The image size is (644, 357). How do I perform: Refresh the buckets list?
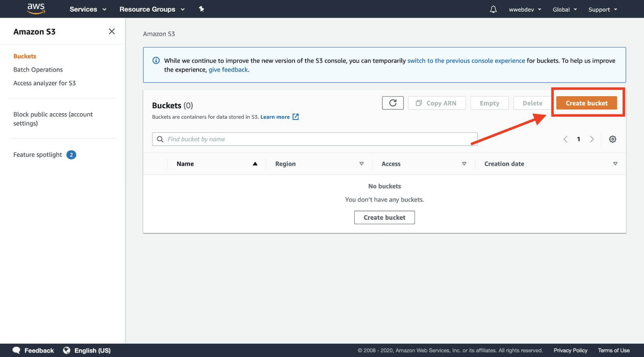[x=393, y=103]
